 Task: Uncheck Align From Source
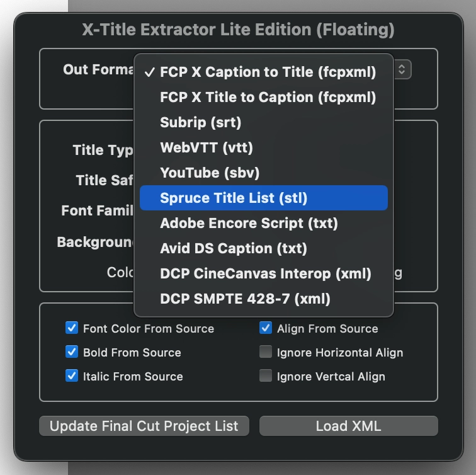pos(266,328)
